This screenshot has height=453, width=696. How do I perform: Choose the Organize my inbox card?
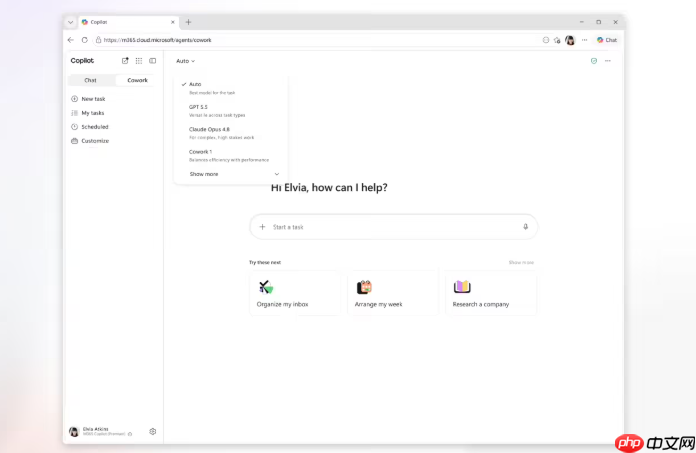click(295, 293)
